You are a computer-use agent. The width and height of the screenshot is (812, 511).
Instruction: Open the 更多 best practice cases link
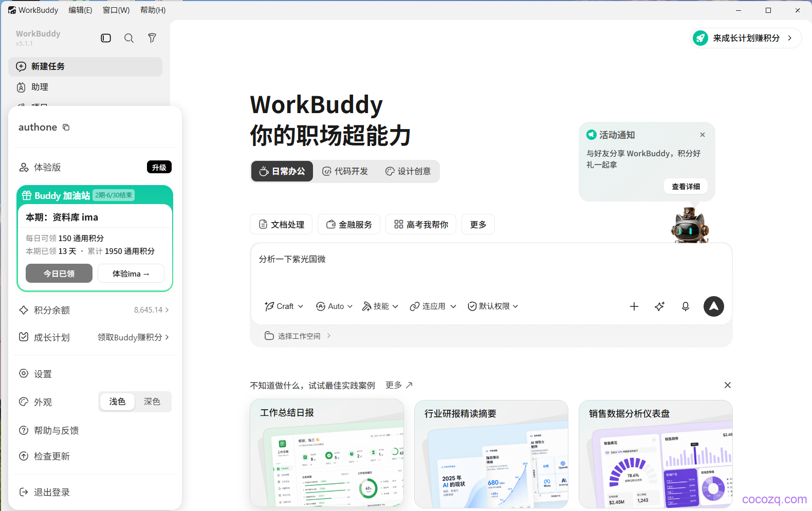[x=399, y=385]
